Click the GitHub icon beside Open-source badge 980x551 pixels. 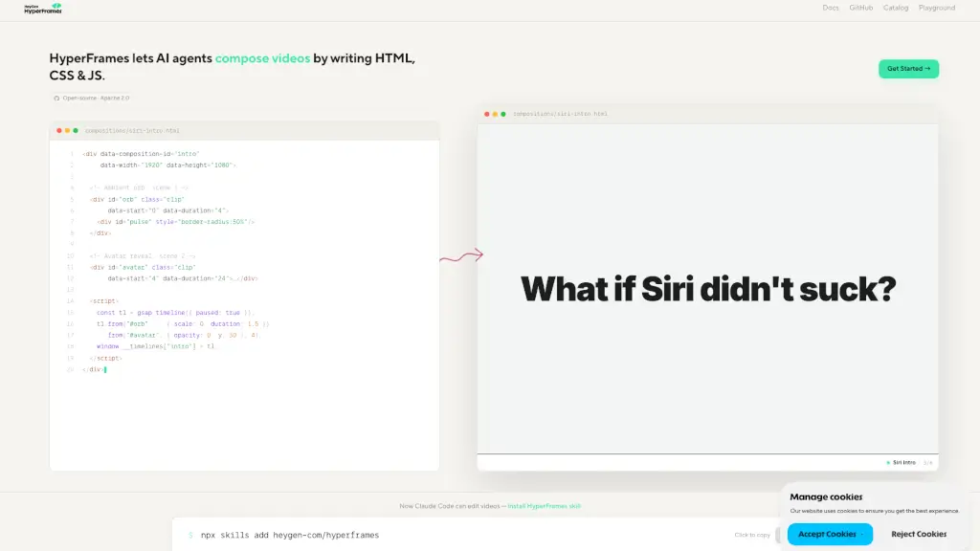click(56, 99)
